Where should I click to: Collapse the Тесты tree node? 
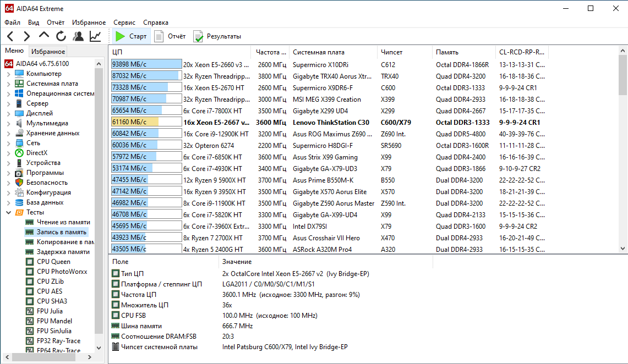[8, 212]
